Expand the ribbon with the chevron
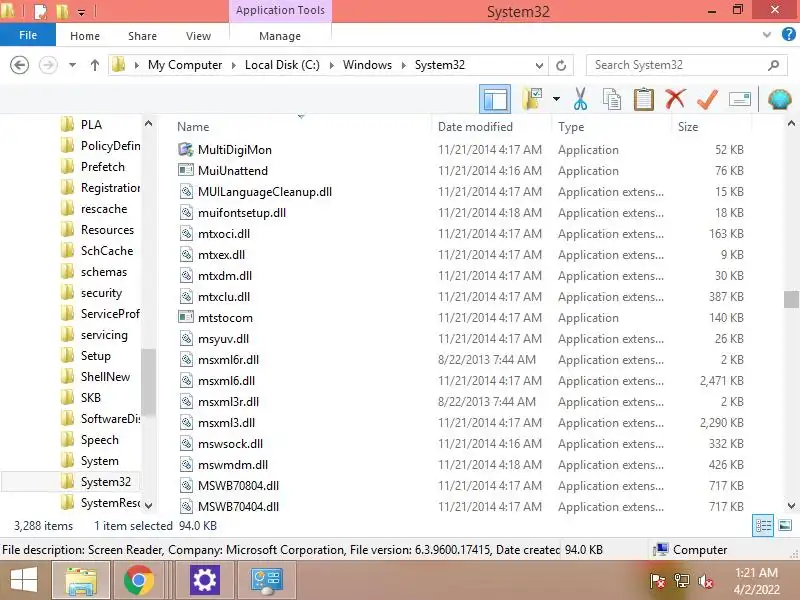The width and height of the screenshot is (800, 600). point(766,35)
